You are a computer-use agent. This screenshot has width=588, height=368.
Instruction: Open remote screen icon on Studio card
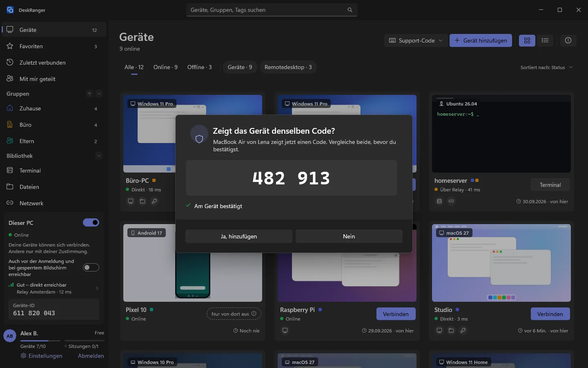tap(439, 330)
